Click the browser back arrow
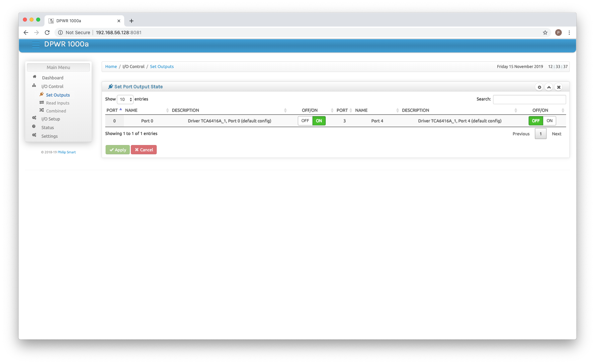Image resolution: width=595 pixels, height=364 pixels. pos(26,33)
